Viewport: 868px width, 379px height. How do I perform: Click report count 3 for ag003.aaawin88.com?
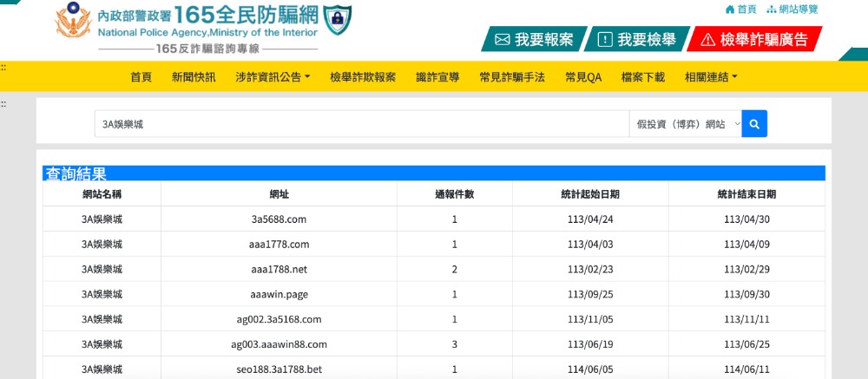(455, 344)
